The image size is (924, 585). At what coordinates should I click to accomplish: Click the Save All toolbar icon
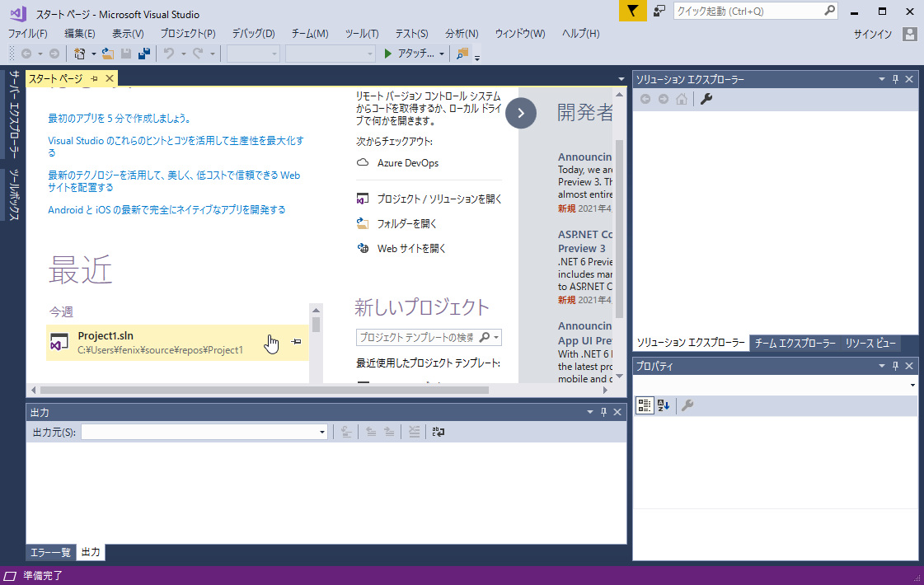pyautogui.click(x=143, y=54)
